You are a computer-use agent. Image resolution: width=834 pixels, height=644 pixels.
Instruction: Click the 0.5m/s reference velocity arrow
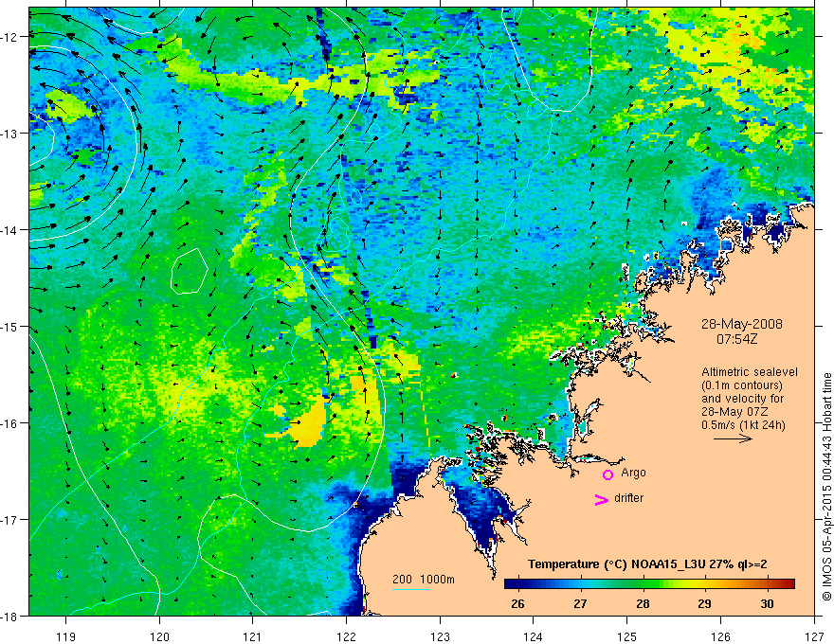point(733,438)
